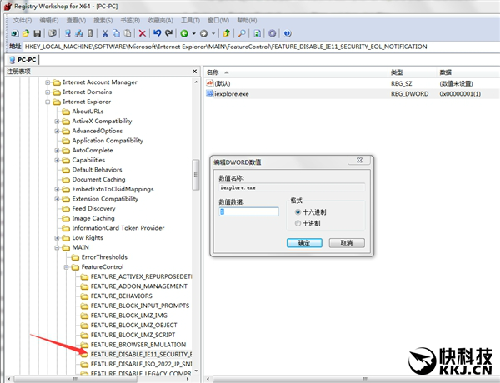Image resolution: width=500 pixels, height=383 pixels.
Task: Click the registry address path field
Action: 260,47
